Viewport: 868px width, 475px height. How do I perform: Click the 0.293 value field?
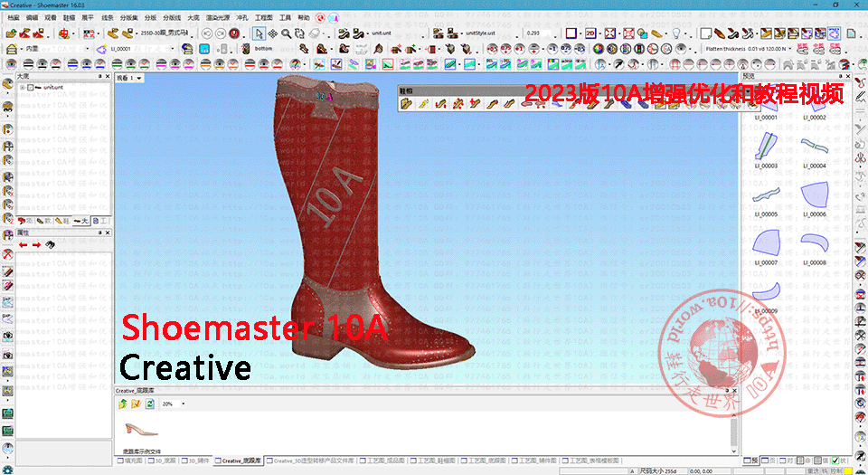click(541, 33)
